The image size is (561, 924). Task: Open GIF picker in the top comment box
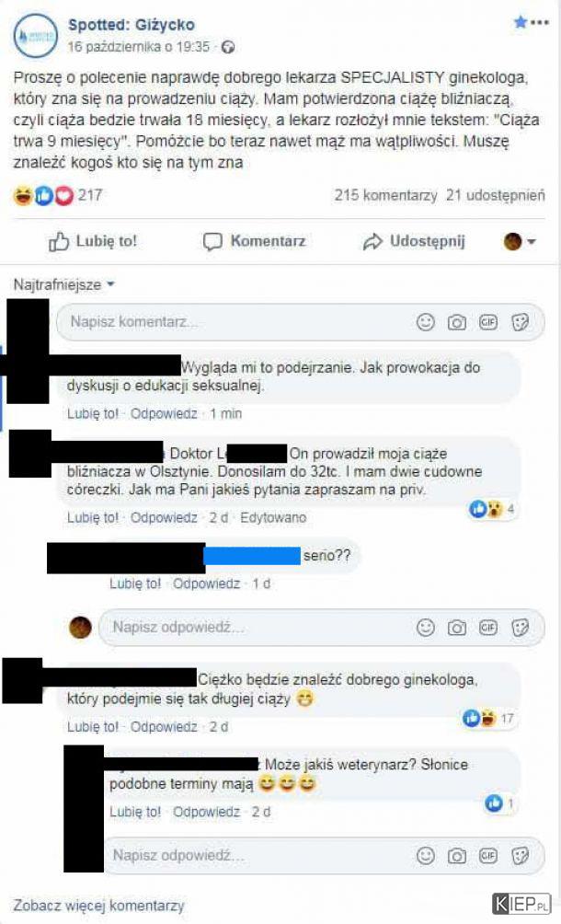pyautogui.click(x=488, y=322)
